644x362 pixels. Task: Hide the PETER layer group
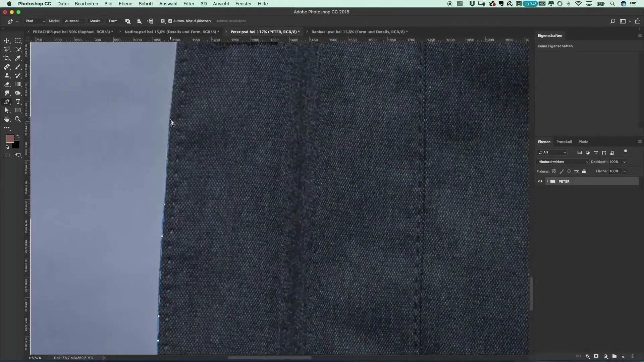[540, 181]
